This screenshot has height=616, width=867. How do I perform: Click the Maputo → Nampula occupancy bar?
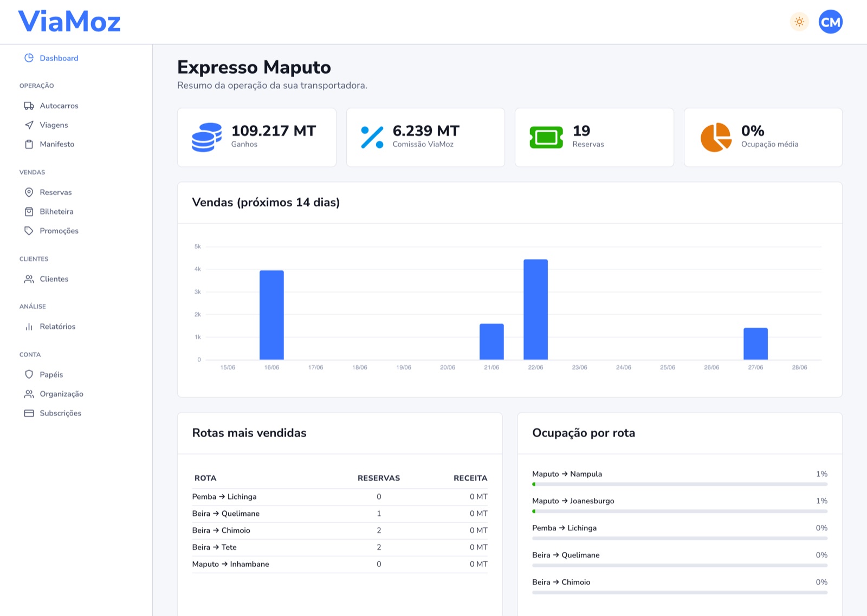(680, 484)
